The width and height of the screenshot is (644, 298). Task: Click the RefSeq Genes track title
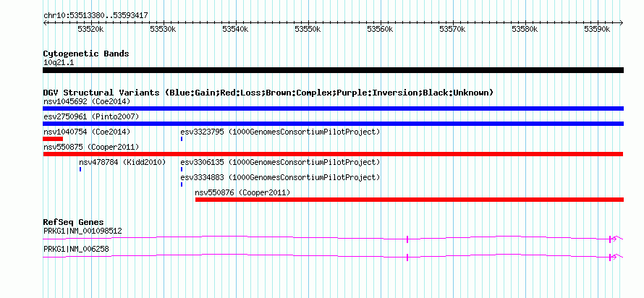tap(74, 223)
